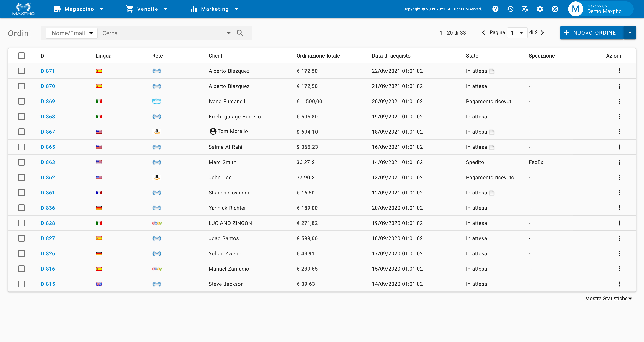Open order ID 863 details link

tap(47, 162)
